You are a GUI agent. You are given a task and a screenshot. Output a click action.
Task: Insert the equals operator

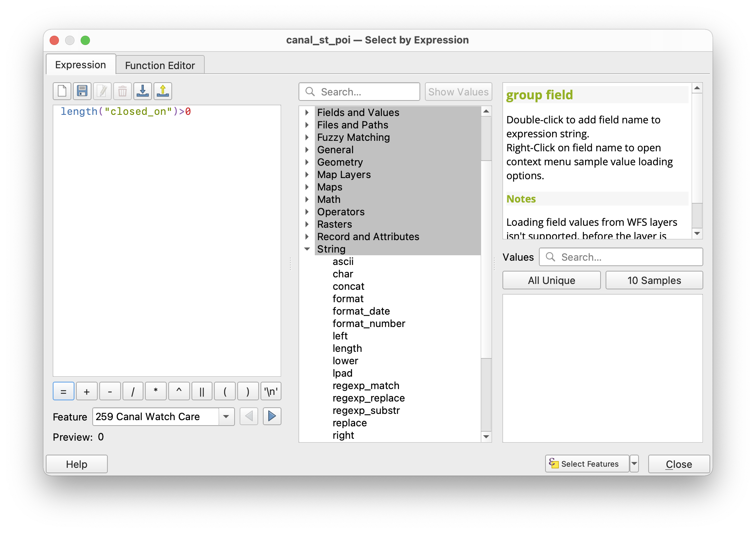[64, 391]
